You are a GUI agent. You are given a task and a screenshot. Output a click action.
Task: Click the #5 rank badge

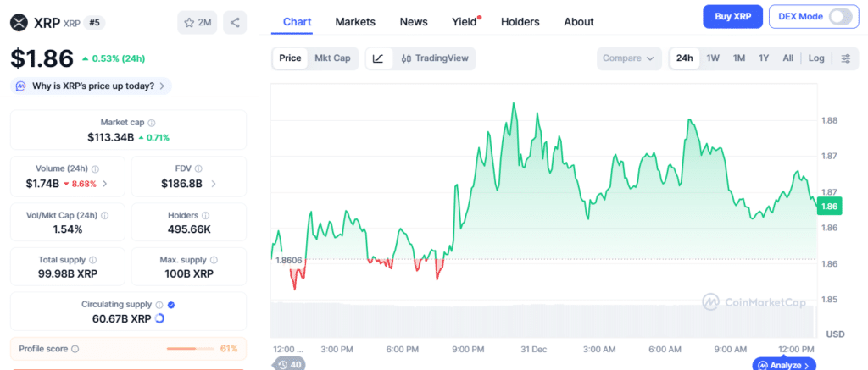click(94, 23)
